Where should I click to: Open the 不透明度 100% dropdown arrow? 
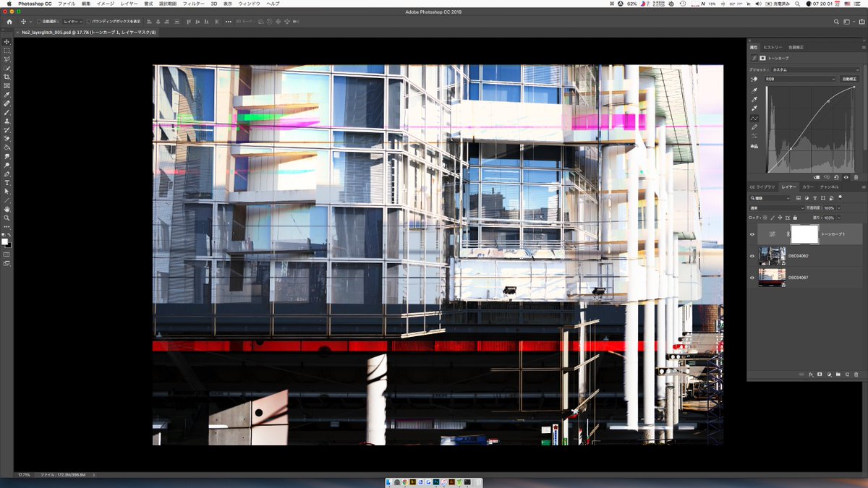pyautogui.click(x=838, y=208)
